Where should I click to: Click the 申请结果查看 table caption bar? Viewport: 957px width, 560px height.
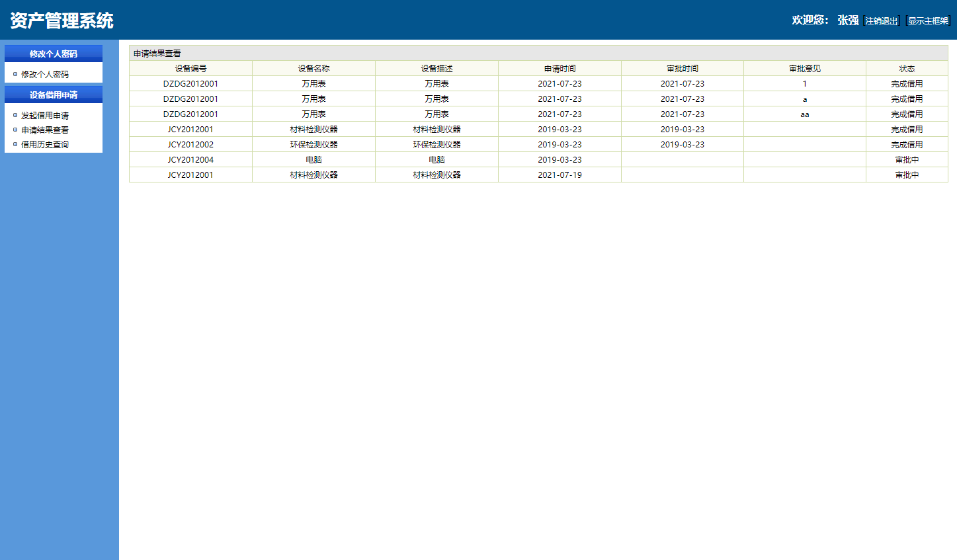pyautogui.click(x=538, y=53)
